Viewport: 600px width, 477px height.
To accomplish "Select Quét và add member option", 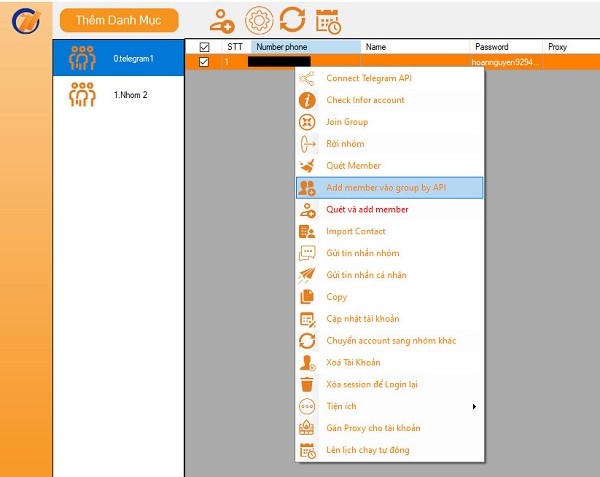I will [390, 209].
